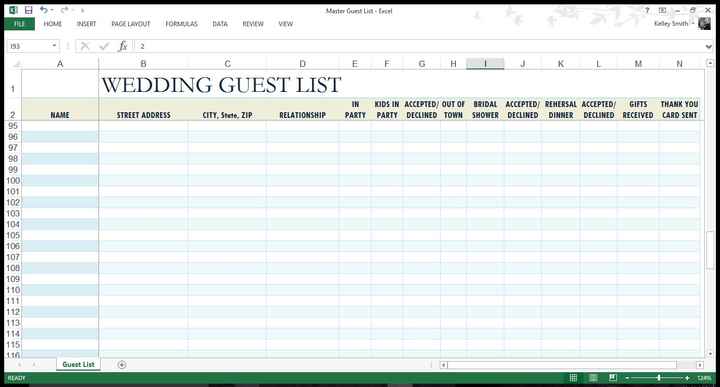This screenshot has width=720, height=387.
Task: Click the horizontal scrollbar left arrow
Action: click(x=443, y=365)
